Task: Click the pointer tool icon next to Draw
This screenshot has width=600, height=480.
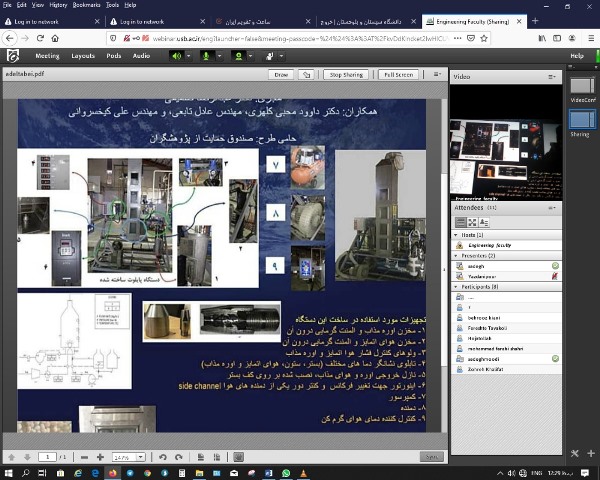Action: coord(306,75)
